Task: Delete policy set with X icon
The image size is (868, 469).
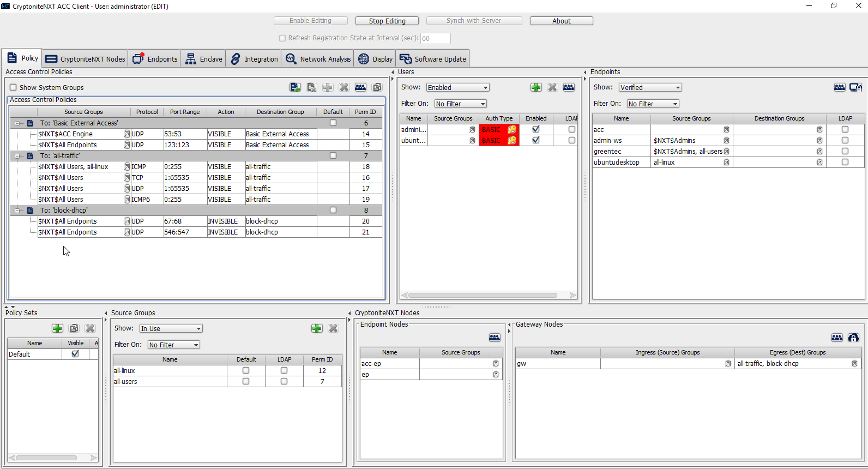Action: [90, 328]
